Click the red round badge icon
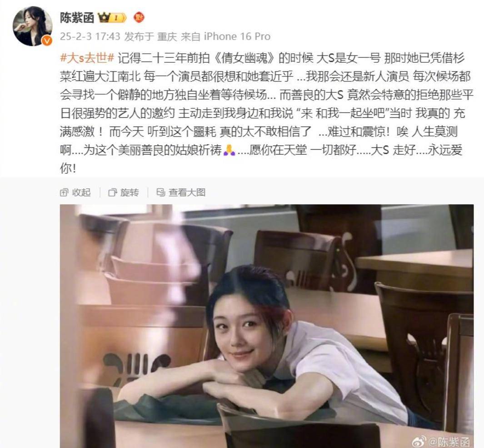The height and width of the screenshot is (448, 484). pyautogui.click(x=139, y=17)
